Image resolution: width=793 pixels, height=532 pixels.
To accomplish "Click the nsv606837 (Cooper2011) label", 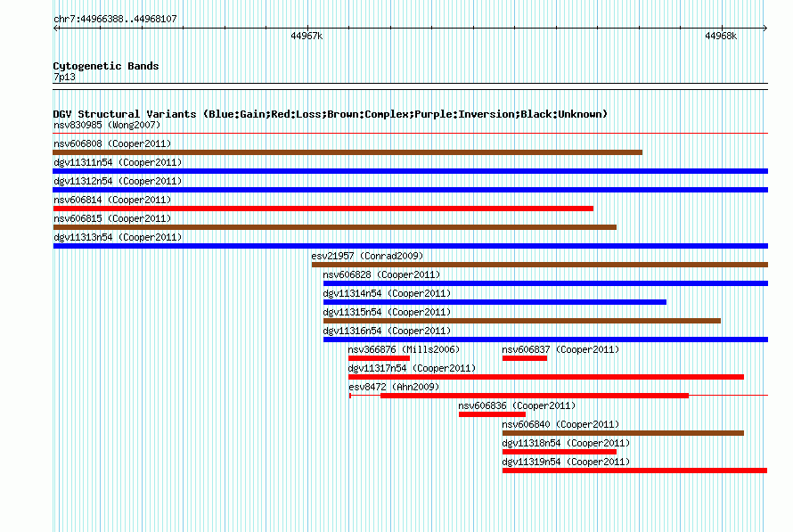I will point(560,349).
